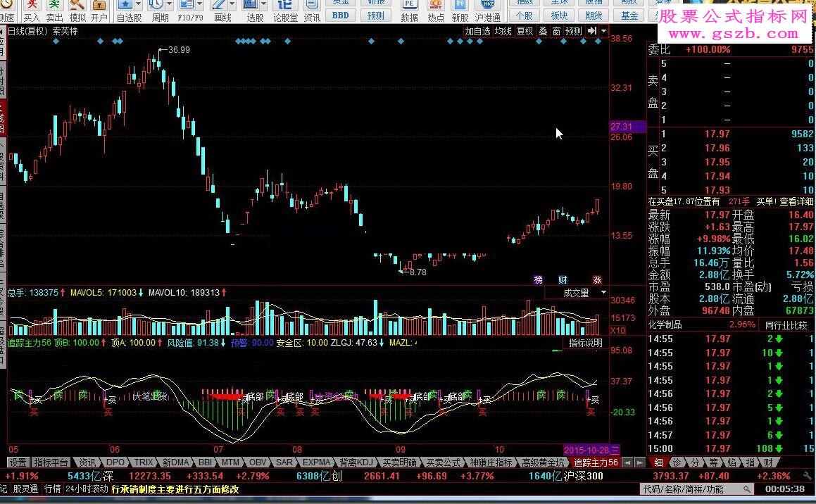This screenshot has width=816, height=504.
Task: Select the 追踪主力56 indicator tab
Action: pos(596,462)
